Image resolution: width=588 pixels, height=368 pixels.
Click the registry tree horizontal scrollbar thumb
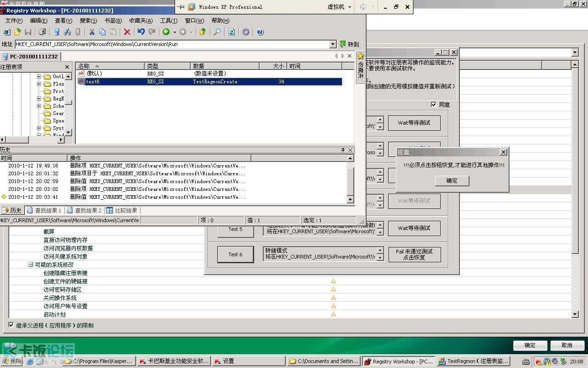click(17, 139)
